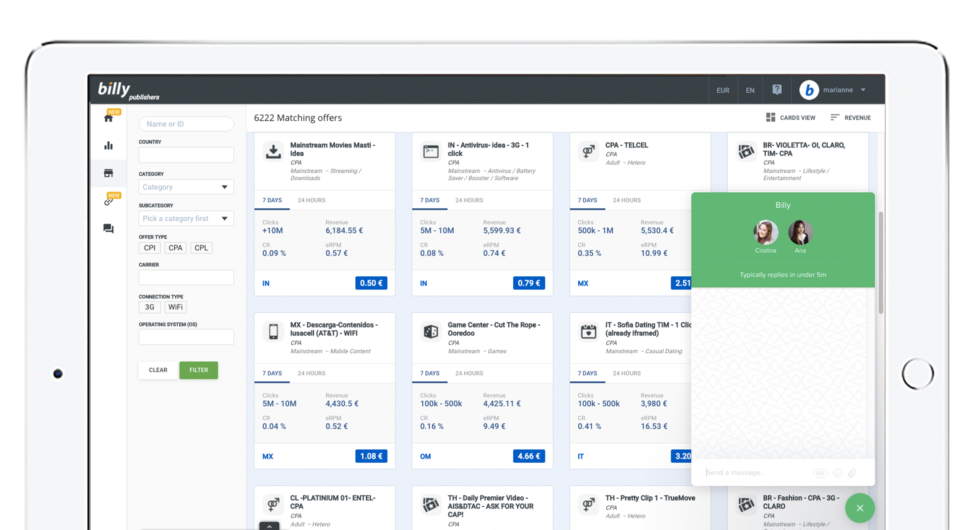Click ticket icon on BR - Fashion card
This screenshot has width=980, height=530.
point(746,505)
